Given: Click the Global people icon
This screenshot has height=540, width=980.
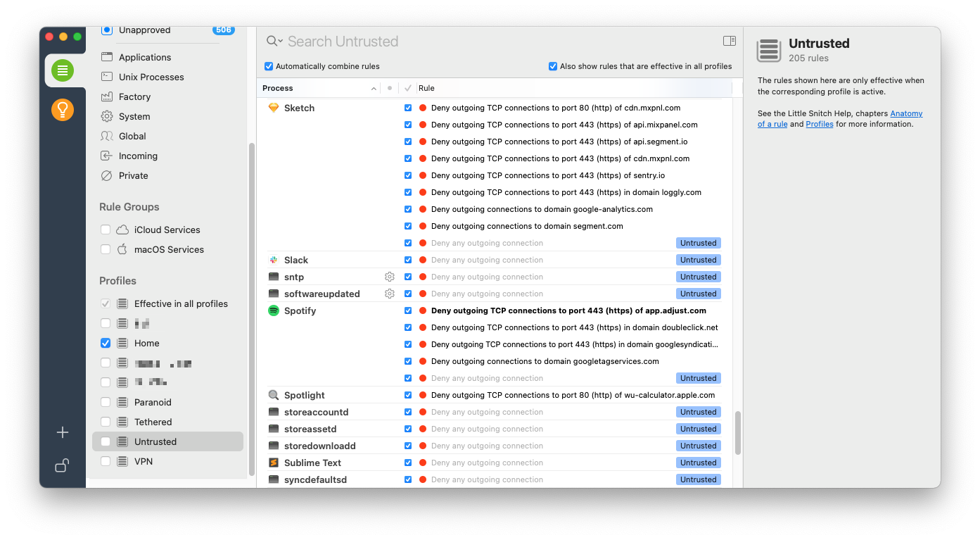Looking at the screenshot, I should (x=107, y=136).
